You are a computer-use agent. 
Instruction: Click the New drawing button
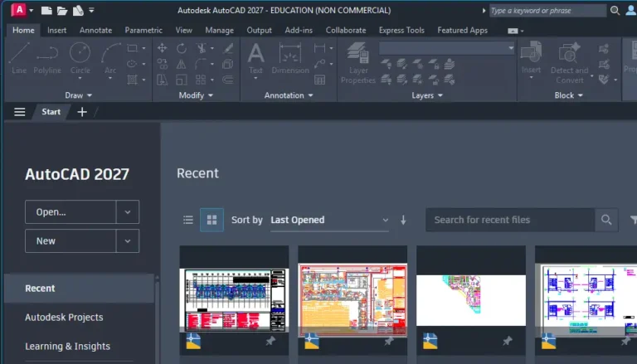(71, 241)
